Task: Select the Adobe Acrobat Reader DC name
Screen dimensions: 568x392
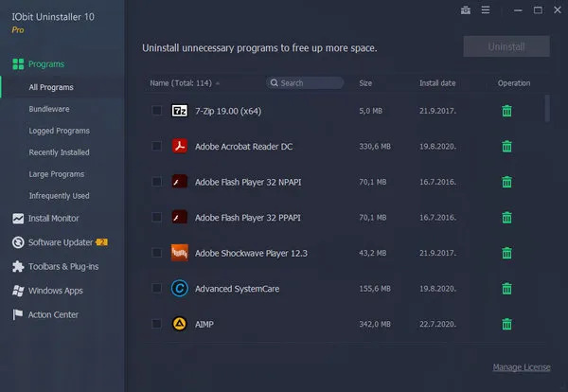Action: point(244,147)
